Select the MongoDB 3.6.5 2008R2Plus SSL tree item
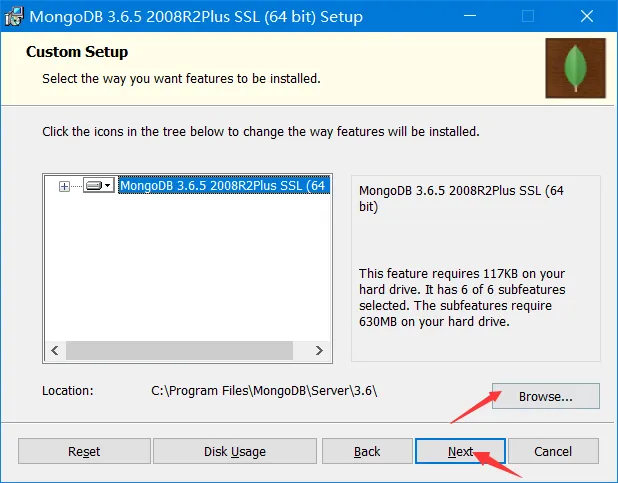The height and width of the screenshot is (483, 618). (x=224, y=185)
